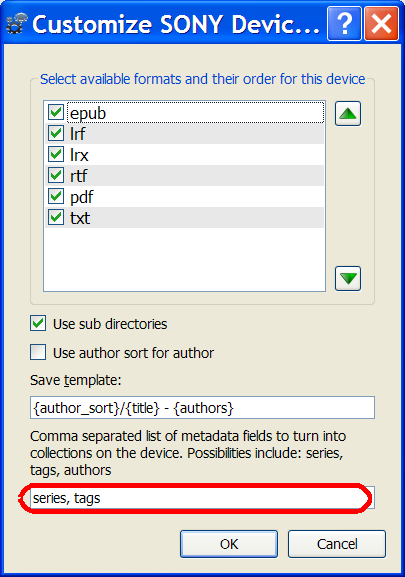405x577 pixels.
Task: Click the calibre gear icon in title bar
Action: 16,24
